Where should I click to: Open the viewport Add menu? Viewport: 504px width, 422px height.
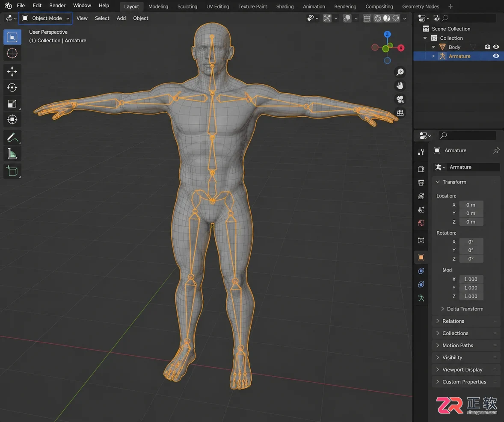pos(121,18)
